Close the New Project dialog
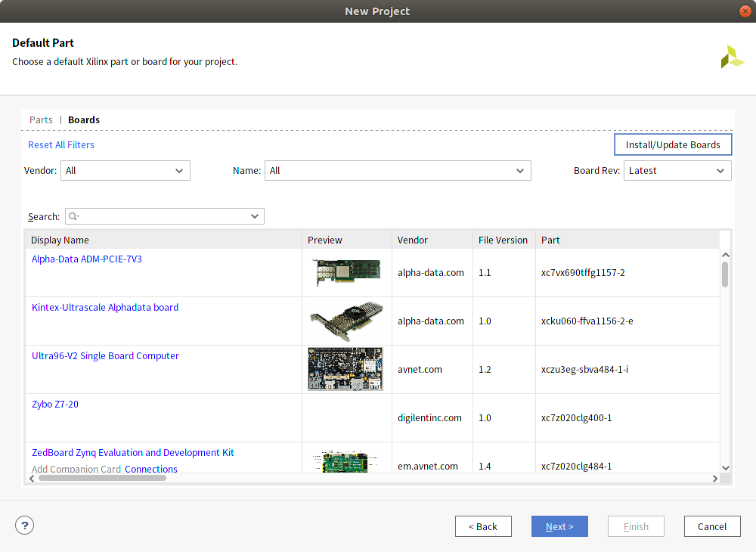Viewport: 756px width, 552px height. [x=745, y=11]
